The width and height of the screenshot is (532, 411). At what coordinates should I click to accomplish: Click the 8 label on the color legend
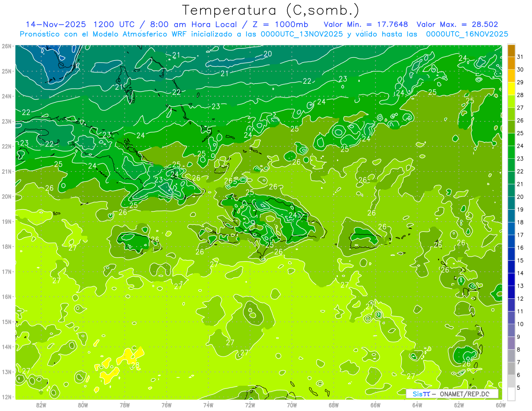point(519,349)
